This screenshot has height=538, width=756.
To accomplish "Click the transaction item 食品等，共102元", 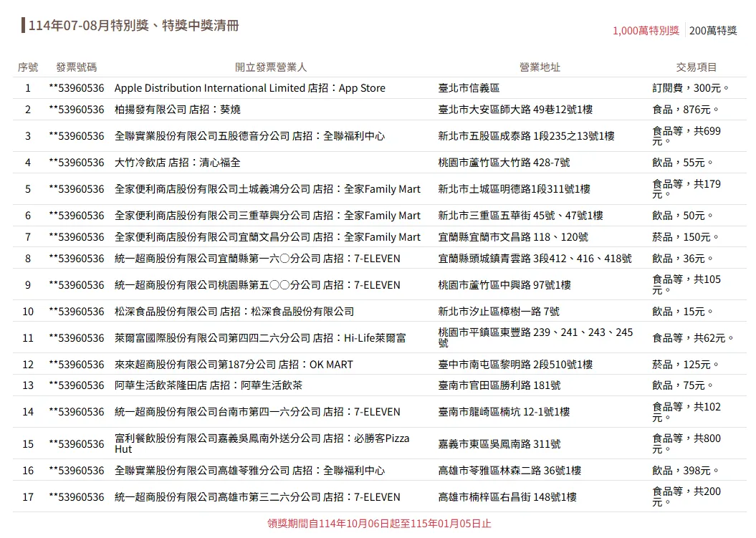I will (x=686, y=412).
